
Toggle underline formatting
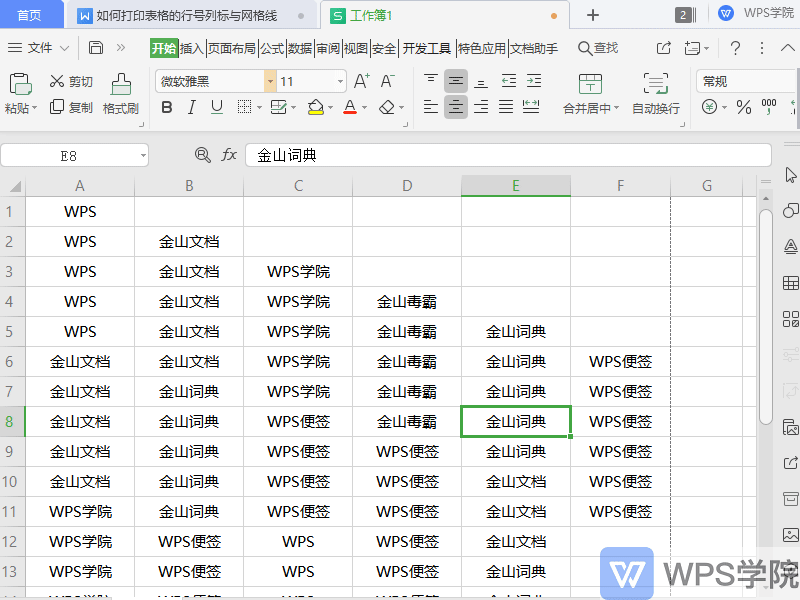(217, 107)
